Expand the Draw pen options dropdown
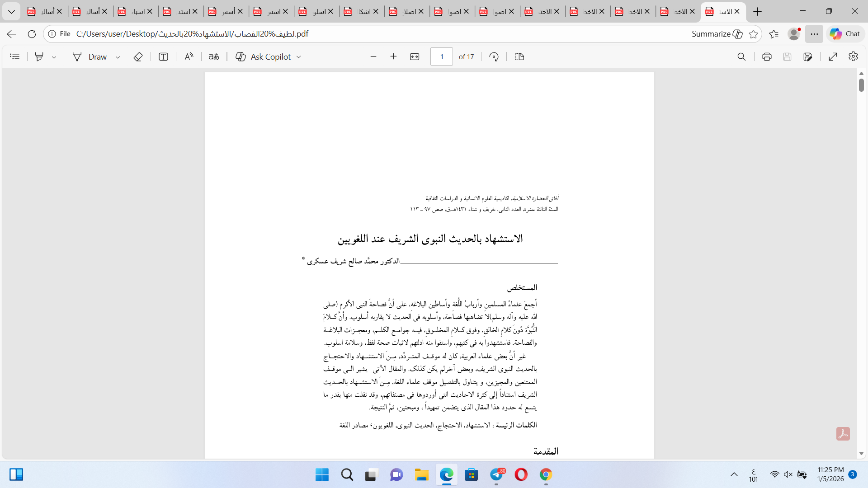The height and width of the screenshot is (488, 868). 118,57
